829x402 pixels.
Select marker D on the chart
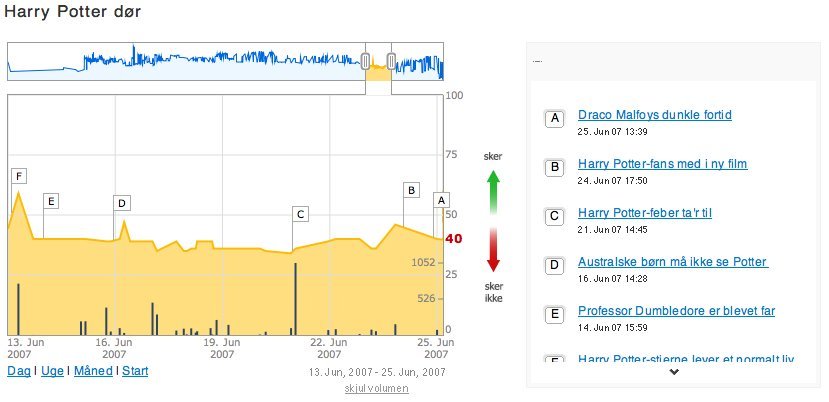tap(121, 203)
